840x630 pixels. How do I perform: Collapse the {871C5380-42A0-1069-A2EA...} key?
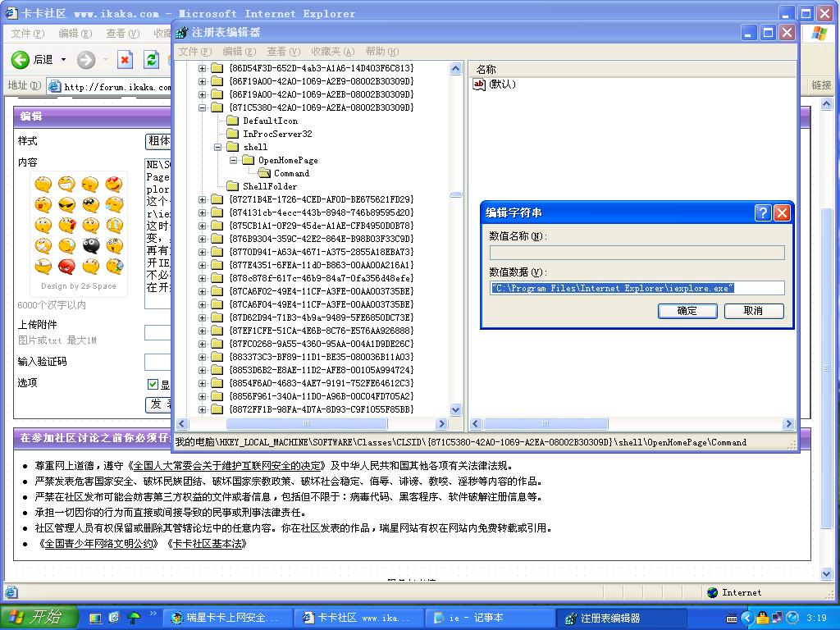point(202,107)
